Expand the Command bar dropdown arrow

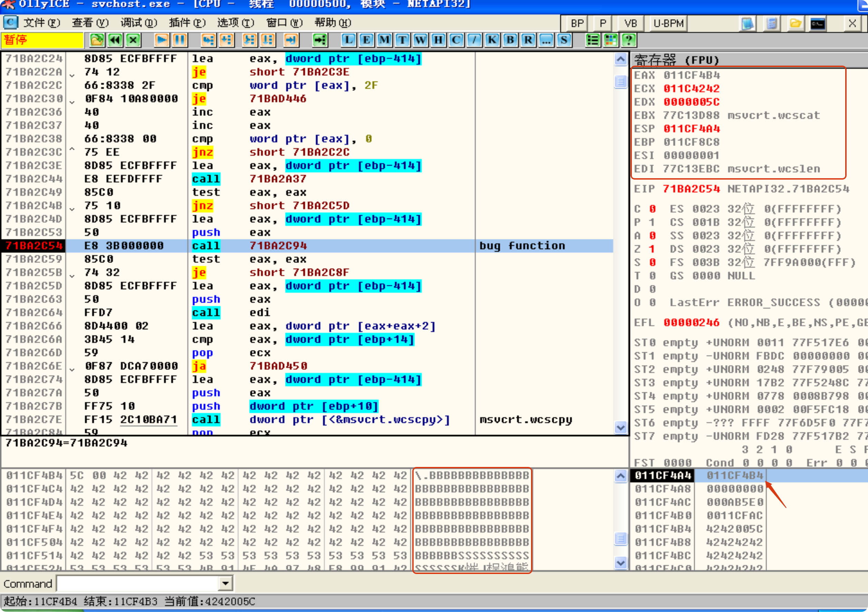(225, 583)
